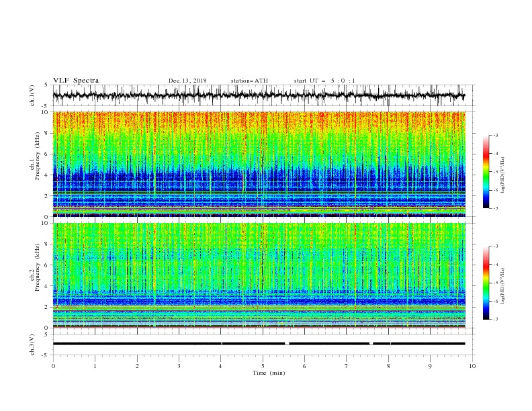
Task: Click the ch.1 colorbar log(PSD) label
Action: coord(503,175)
